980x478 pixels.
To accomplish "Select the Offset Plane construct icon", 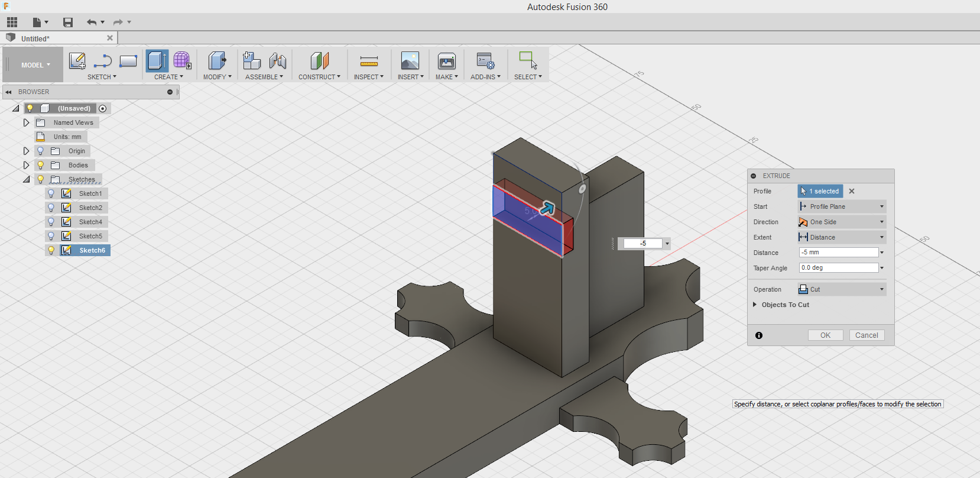I will pyautogui.click(x=319, y=60).
